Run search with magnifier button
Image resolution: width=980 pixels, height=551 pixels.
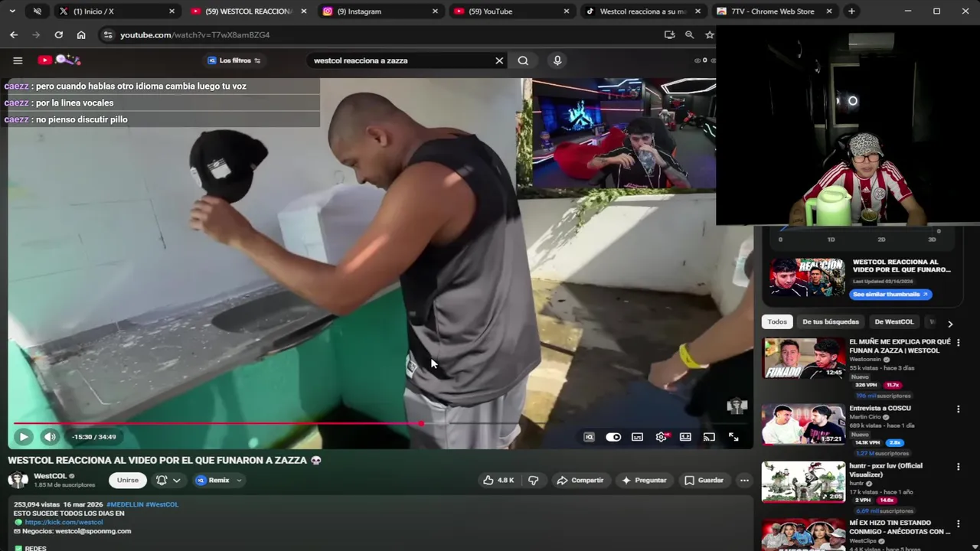click(523, 60)
